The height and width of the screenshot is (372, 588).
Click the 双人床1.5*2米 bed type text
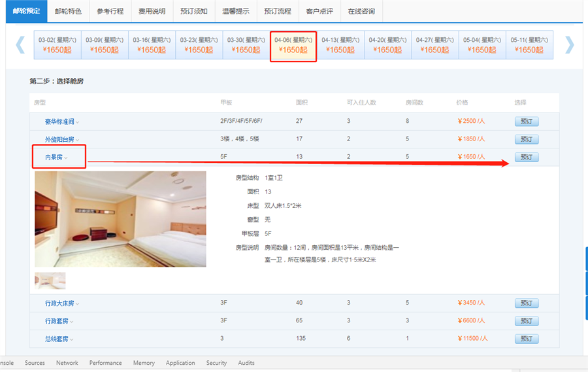point(283,206)
